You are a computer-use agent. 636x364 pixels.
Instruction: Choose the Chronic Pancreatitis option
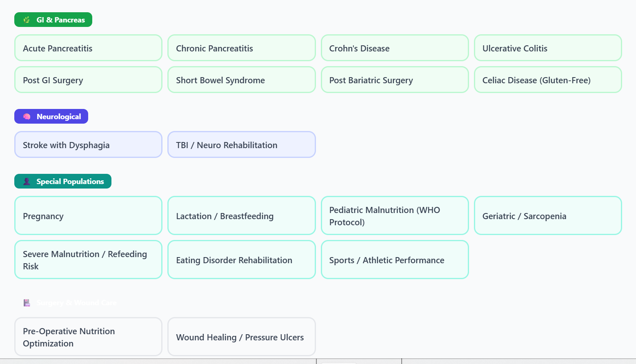[x=241, y=48]
